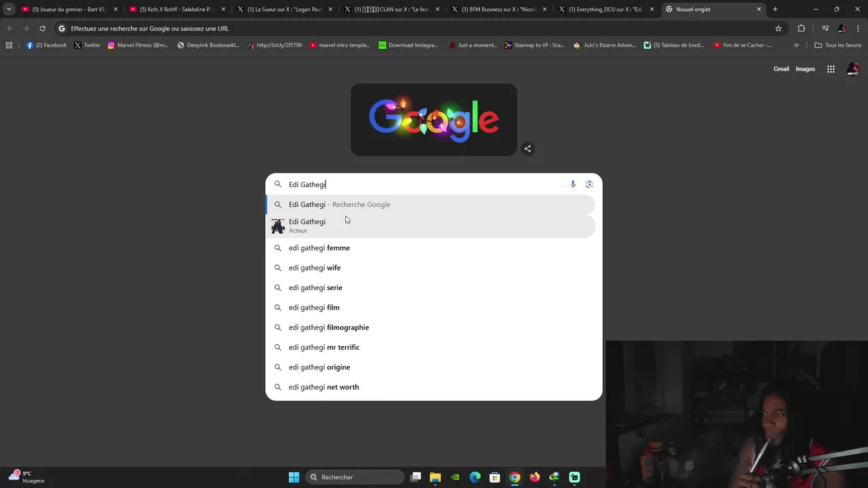Open the Chrome profile avatar in toolbar
The width and height of the screenshot is (868, 488).
842,28
